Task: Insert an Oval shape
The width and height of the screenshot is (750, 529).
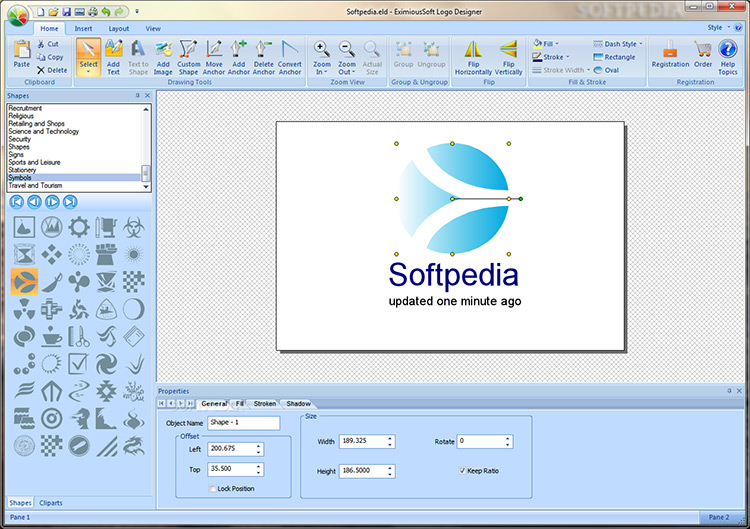Action: (x=606, y=70)
